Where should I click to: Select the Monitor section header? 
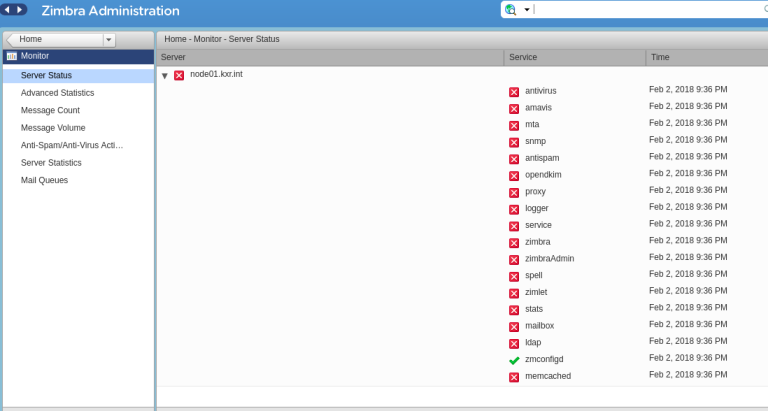coord(78,56)
